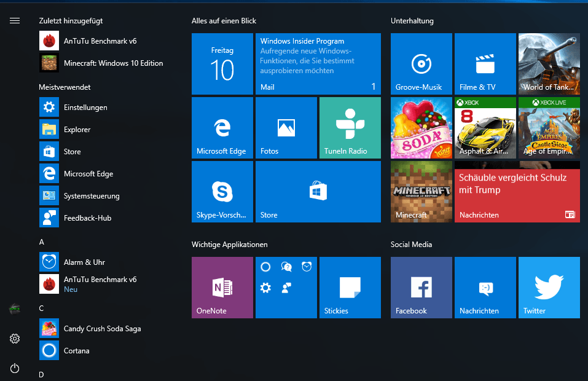
Task: Open the Fotos tile
Action: point(286,128)
